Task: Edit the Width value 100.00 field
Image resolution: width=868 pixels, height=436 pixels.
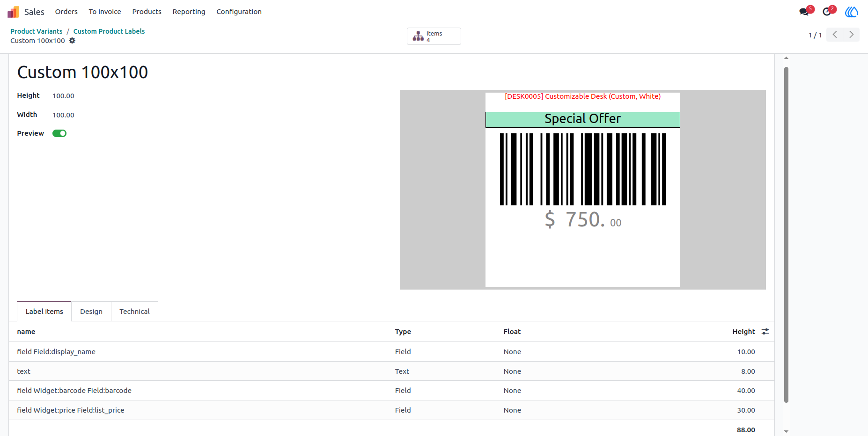Action: click(x=63, y=115)
